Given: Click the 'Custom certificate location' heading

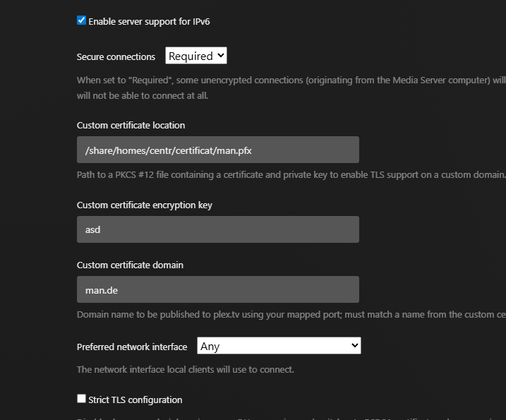Looking at the screenshot, I should [x=131, y=125].
